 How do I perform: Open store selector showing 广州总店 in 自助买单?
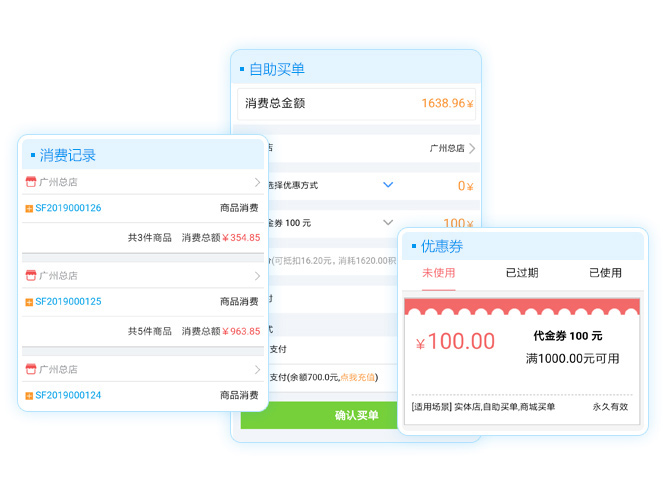(x=452, y=148)
